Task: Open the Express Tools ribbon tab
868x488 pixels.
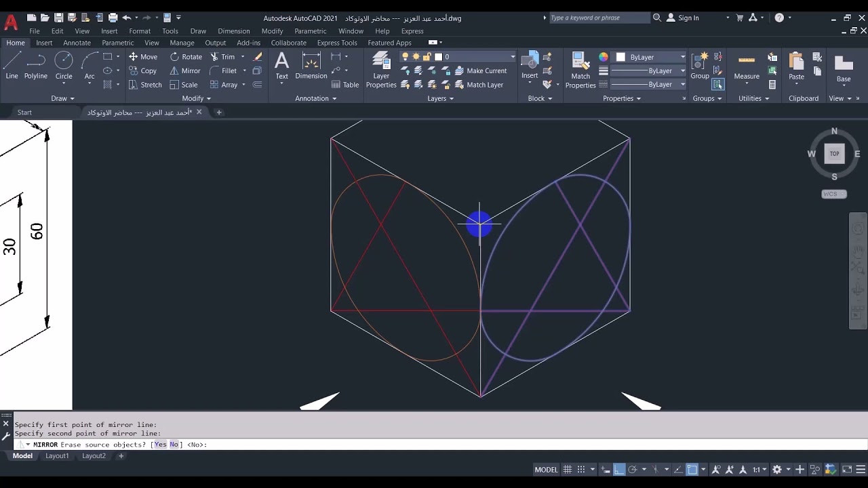Action: click(x=337, y=43)
